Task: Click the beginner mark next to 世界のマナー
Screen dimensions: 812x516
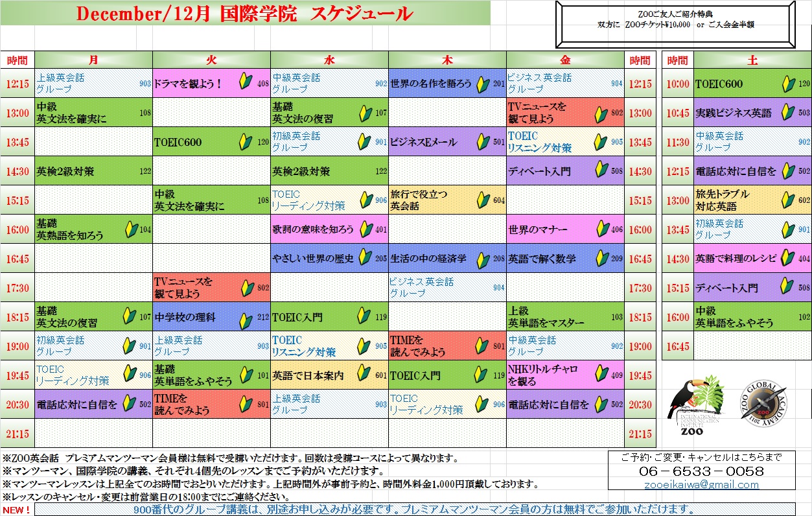Action: click(x=601, y=229)
